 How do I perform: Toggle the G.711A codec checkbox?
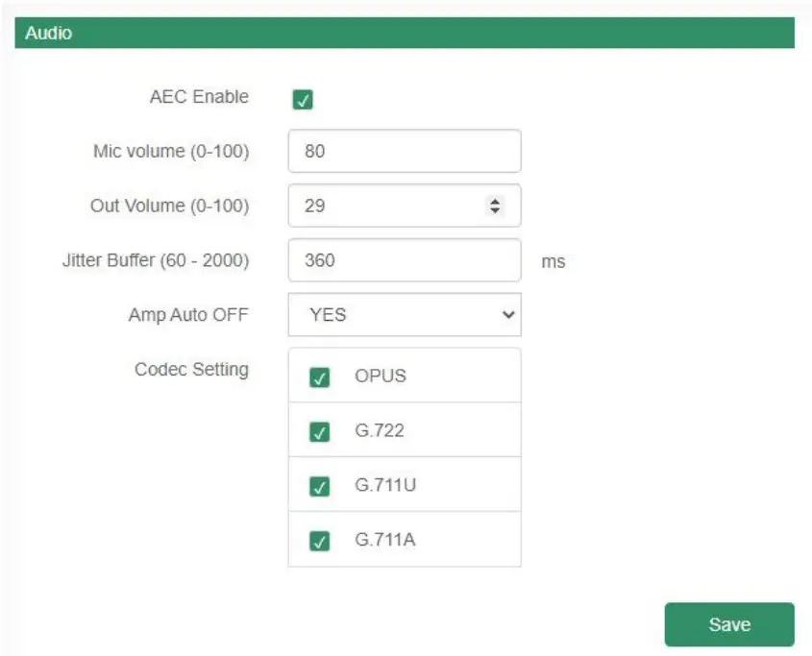(320, 542)
